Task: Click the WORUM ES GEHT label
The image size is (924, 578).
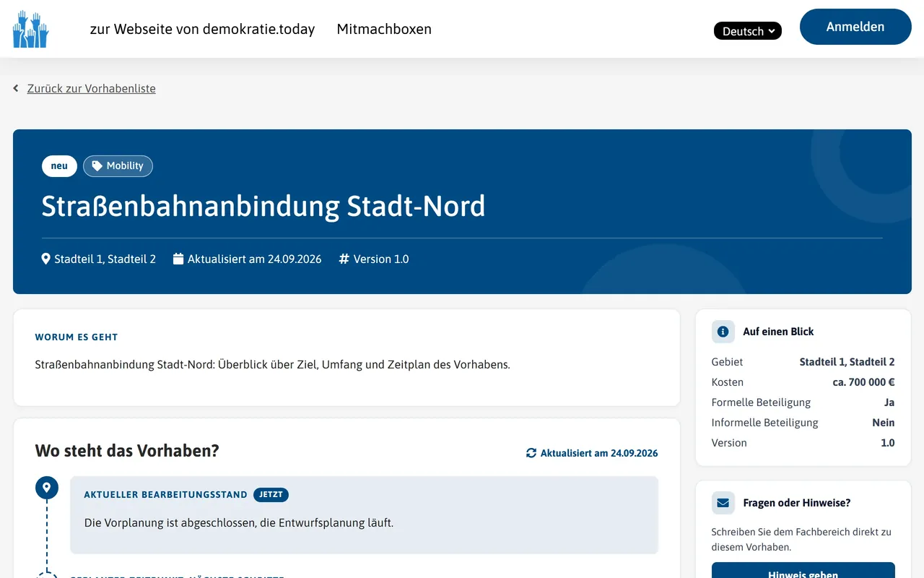Action: point(77,337)
